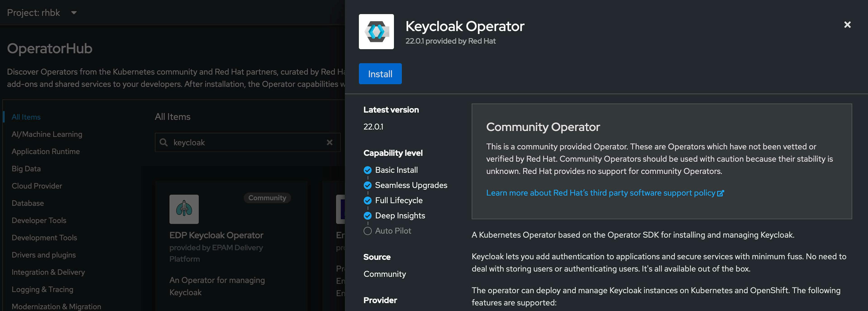Click 'provided by EPAM Delivery Platform' text

point(216,253)
